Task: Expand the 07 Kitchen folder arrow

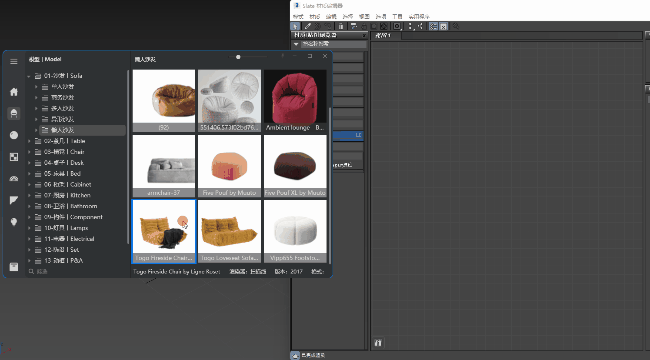Action: tap(29, 195)
